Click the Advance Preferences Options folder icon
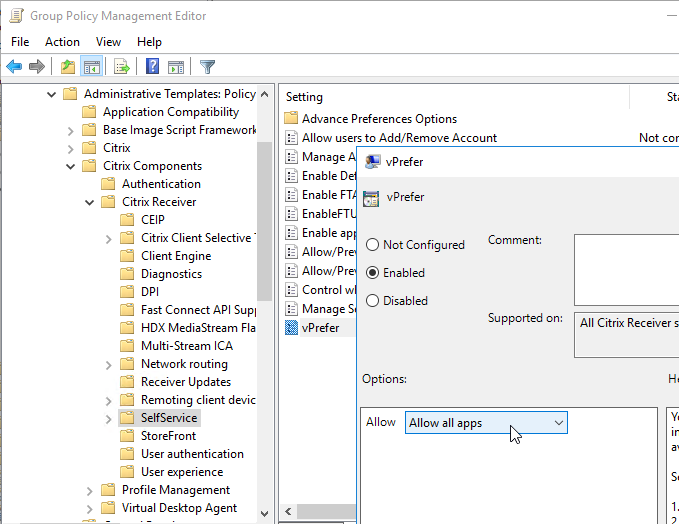The height and width of the screenshot is (524, 679). tap(291, 118)
